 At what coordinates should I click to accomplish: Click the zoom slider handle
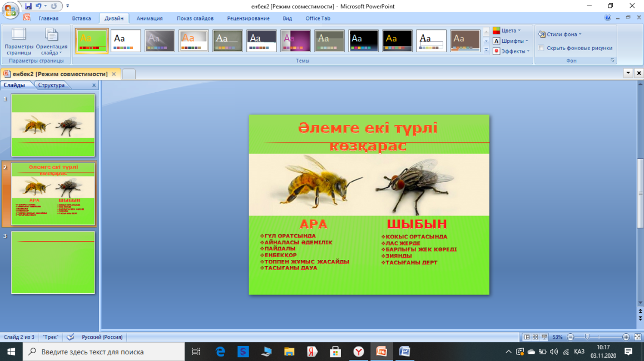tap(587, 337)
